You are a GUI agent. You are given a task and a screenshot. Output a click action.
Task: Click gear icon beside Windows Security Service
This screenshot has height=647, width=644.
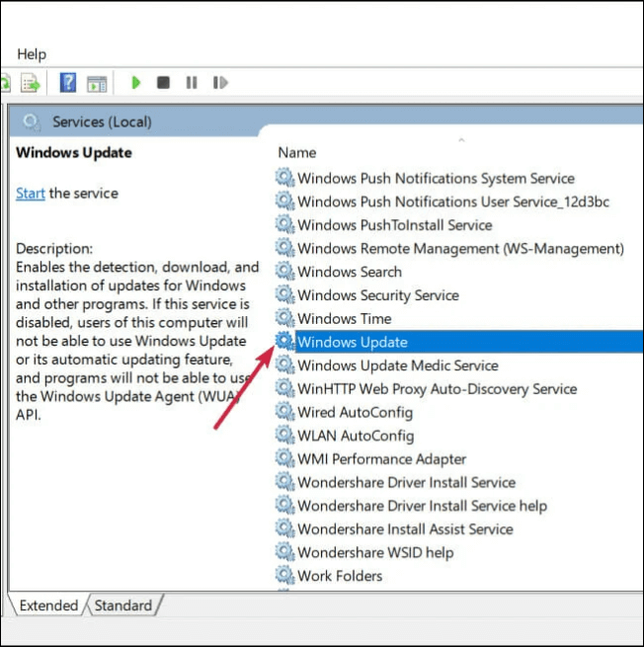tap(285, 294)
